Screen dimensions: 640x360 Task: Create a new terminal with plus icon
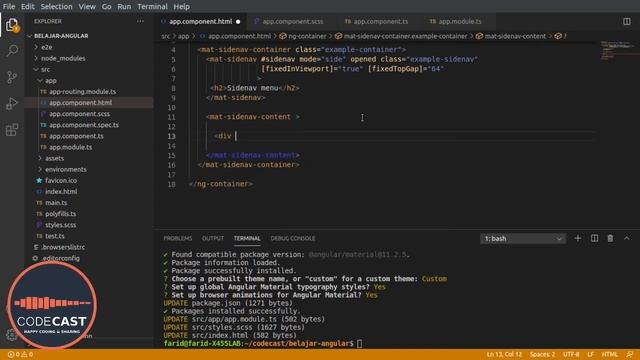[578, 238]
